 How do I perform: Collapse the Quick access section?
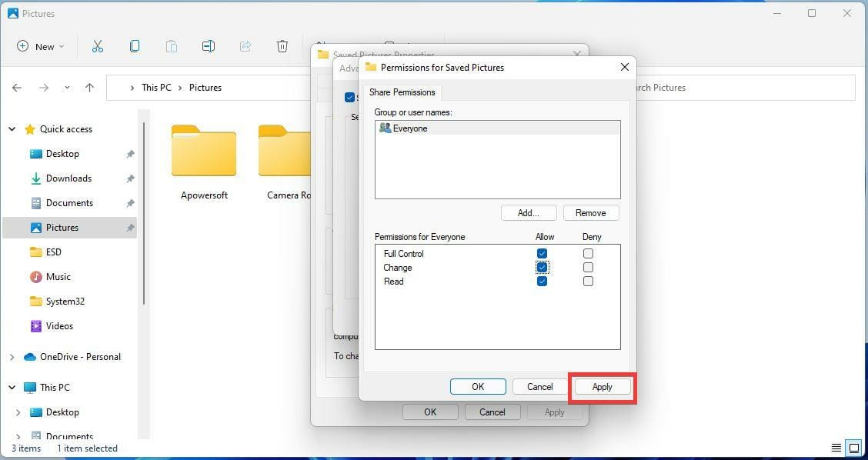click(x=12, y=129)
